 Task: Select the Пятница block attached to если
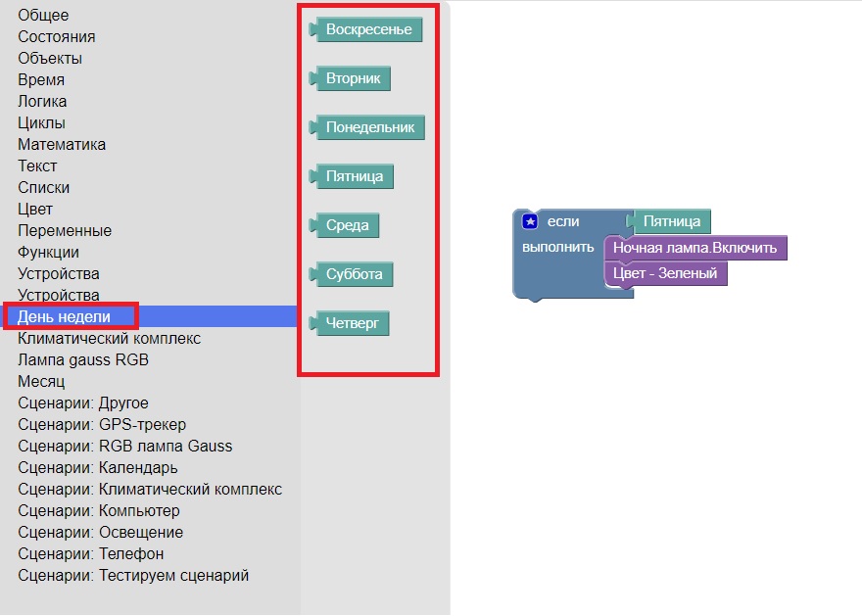(668, 221)
